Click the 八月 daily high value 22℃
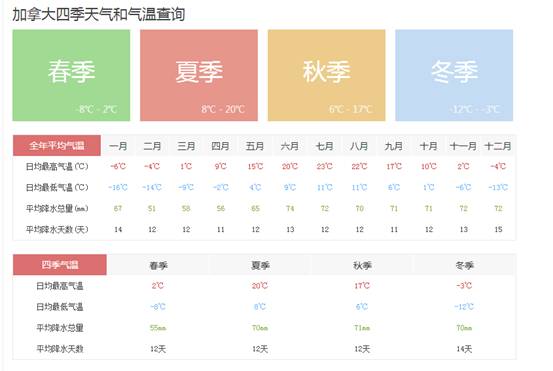 click(359, 166)
